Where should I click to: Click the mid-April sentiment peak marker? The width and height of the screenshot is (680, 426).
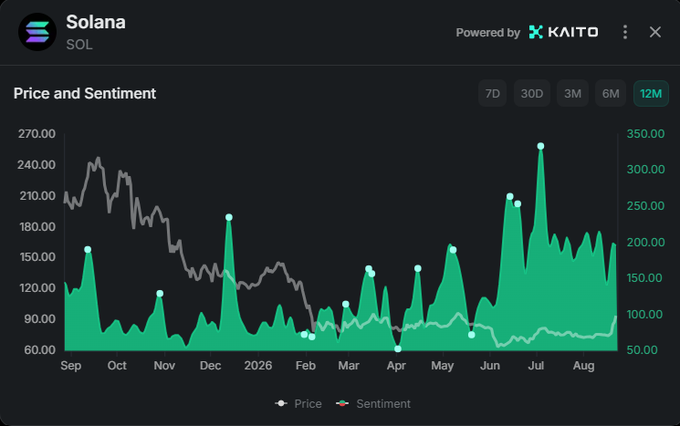pos(418,269)
